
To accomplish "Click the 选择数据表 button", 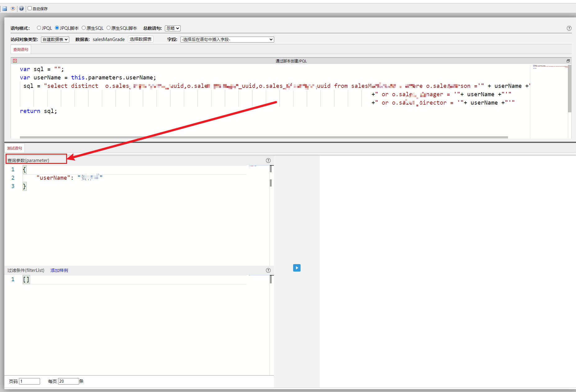I will (x=141, y=39).
